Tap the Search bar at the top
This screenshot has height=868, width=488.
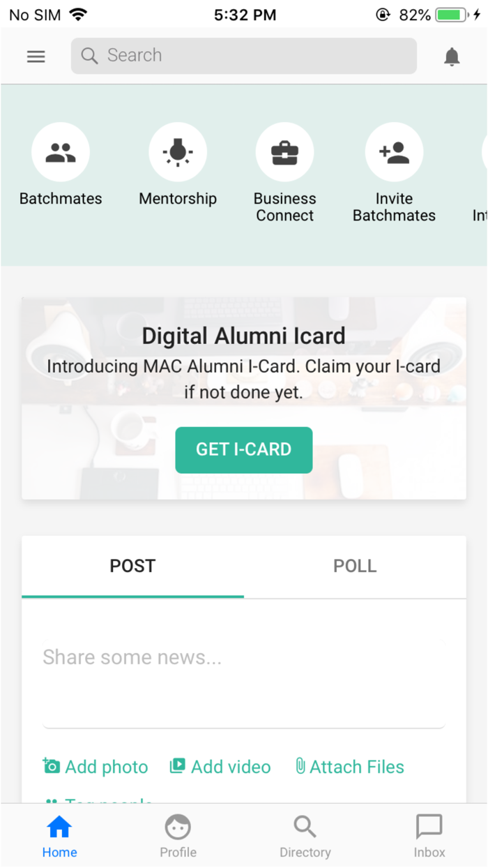[243, 57]
